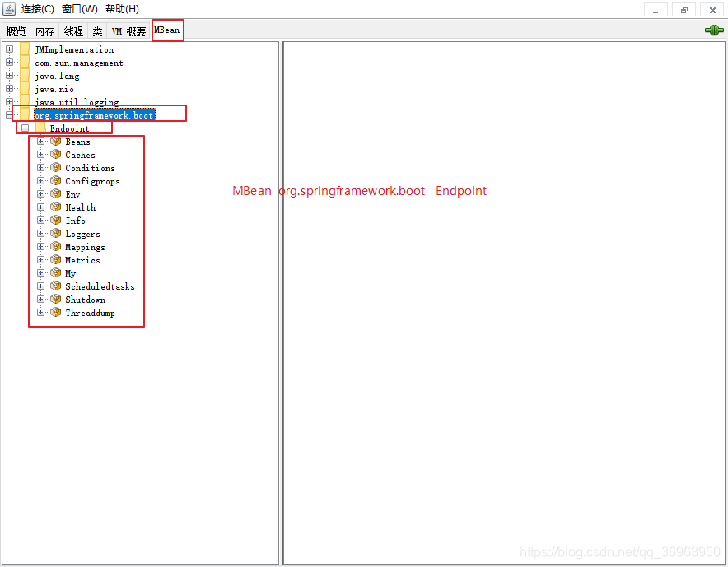
Task: Click the Shutdown MBean icon
Action: tap(56, 300)
